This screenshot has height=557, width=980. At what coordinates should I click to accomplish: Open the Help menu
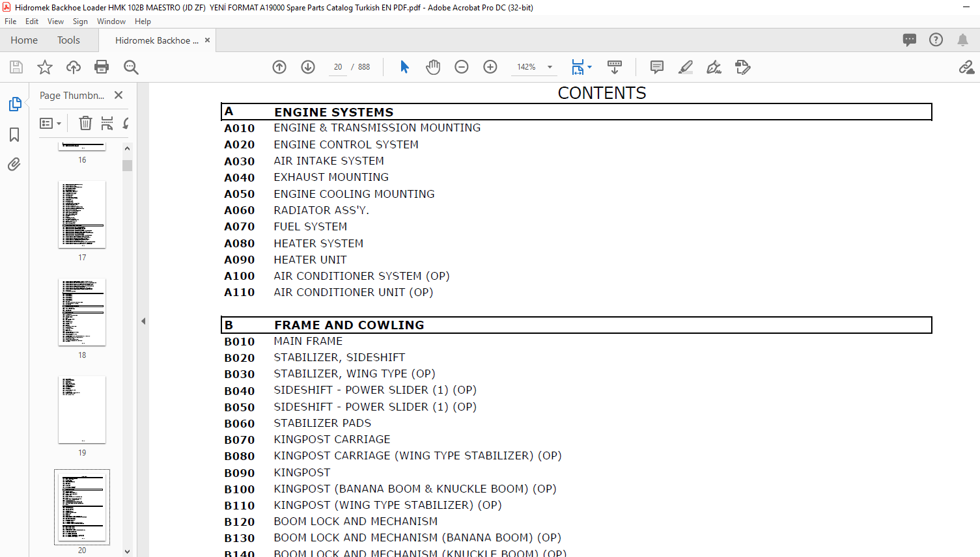(143, 21)
